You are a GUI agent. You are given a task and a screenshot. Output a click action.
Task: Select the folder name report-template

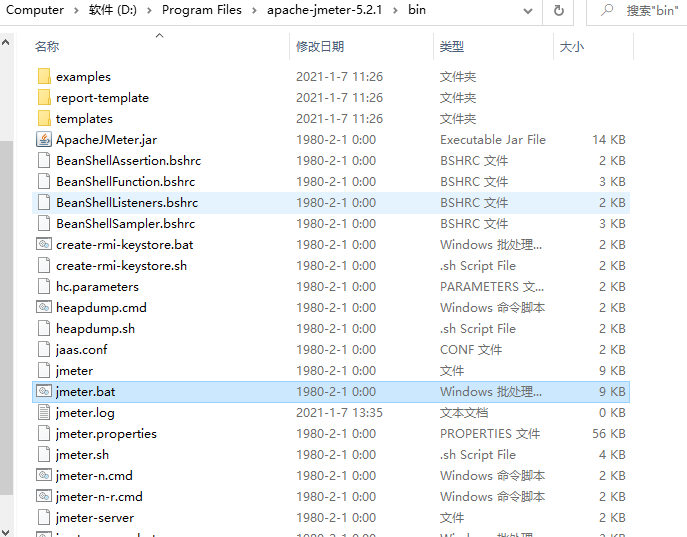tap(103, 98)
